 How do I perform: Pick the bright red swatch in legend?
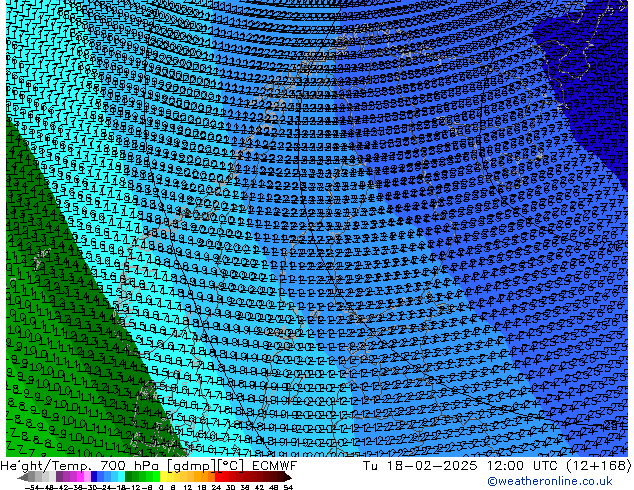click(218, 477)
